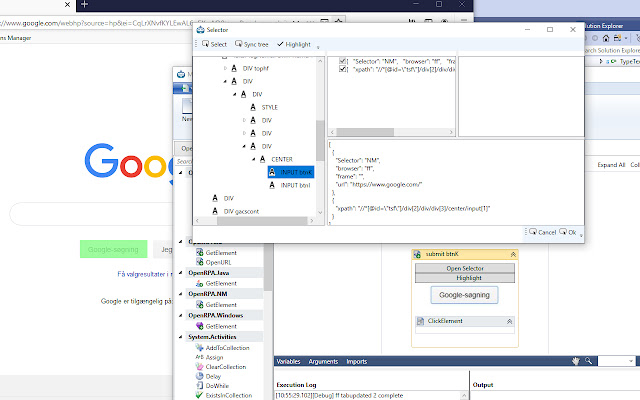
Task: Select the ClearCollection activity icon
Action: coord(199,367)
